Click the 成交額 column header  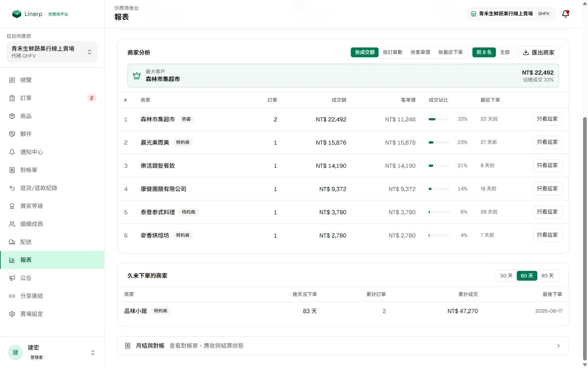[x=339, y=100]
